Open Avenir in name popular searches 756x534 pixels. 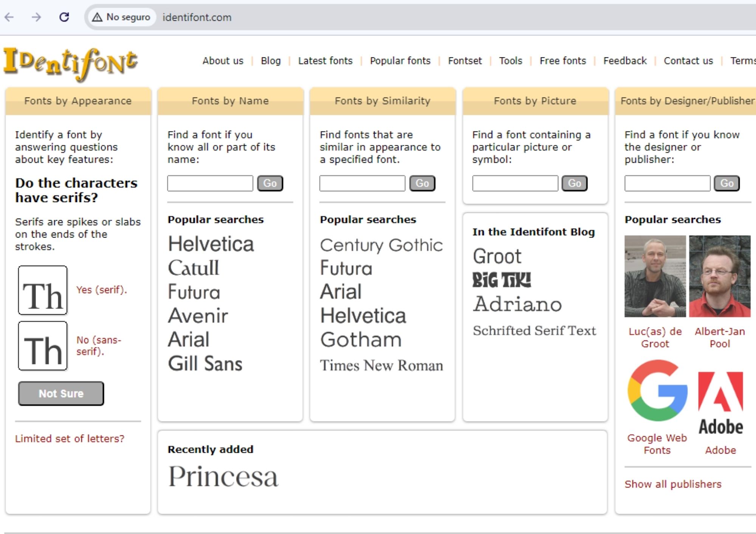(198, 316)
